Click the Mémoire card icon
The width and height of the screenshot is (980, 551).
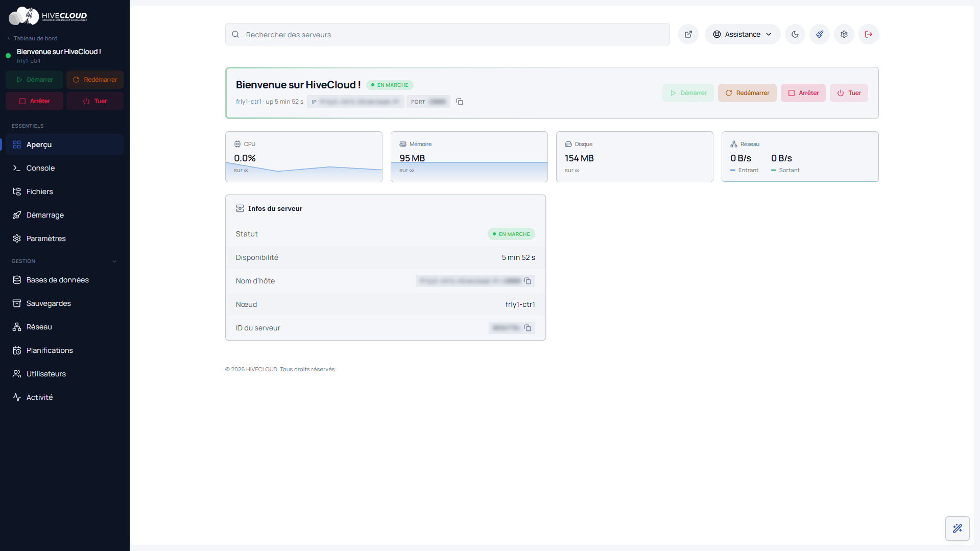(403, 144)
